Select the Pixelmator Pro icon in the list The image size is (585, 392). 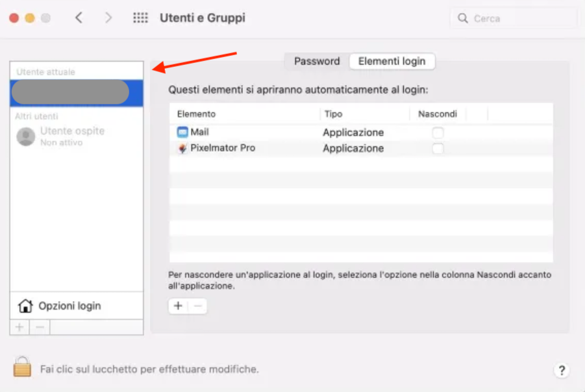pyautogui.click(x=184, y=148)
